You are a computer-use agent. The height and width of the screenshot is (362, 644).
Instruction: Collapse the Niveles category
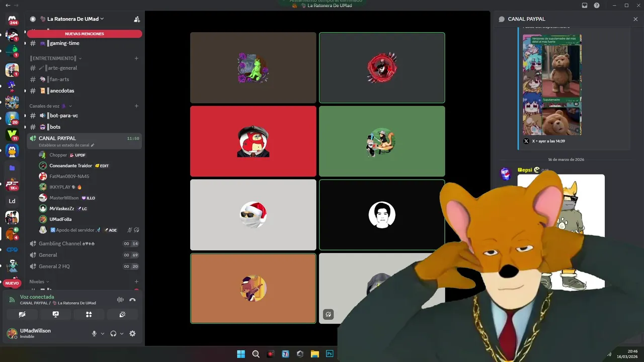(x=39, y=282)
